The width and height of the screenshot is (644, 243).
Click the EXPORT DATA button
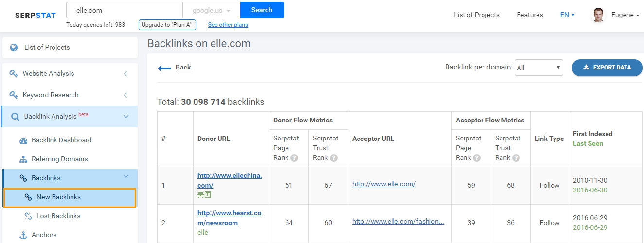(x=607, y=68)
